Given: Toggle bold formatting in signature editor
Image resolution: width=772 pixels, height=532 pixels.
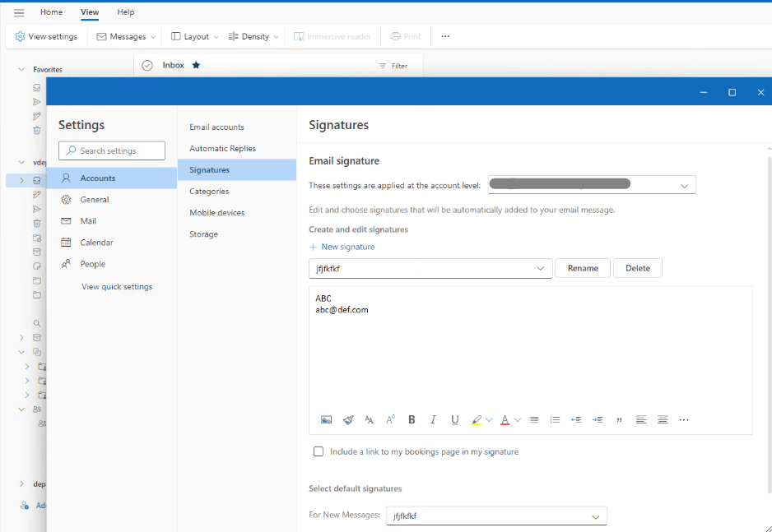Looking at the screenshot, I should click(412, 420).
